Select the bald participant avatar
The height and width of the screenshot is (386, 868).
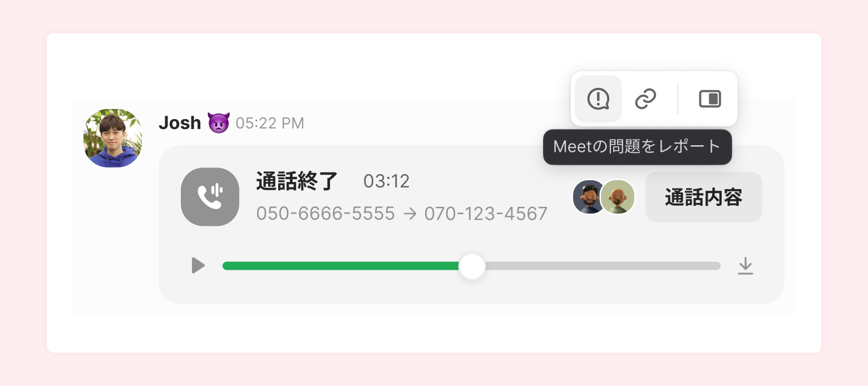coord(618,197)
